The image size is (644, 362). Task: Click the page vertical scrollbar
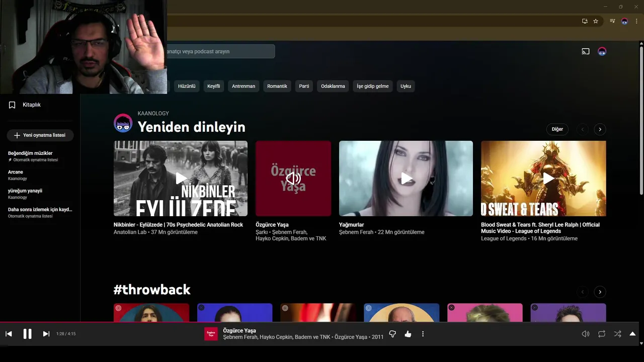[x=641, y=121]
